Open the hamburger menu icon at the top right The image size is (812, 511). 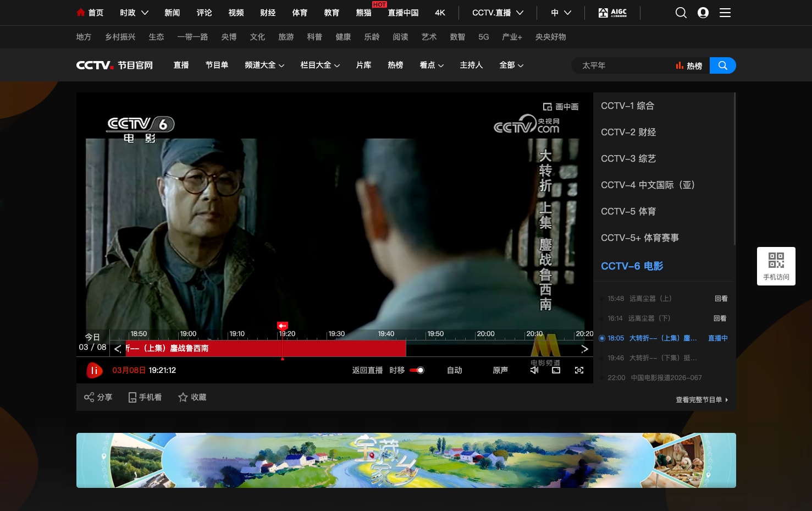pyautogui.click(x=725, y=13)
